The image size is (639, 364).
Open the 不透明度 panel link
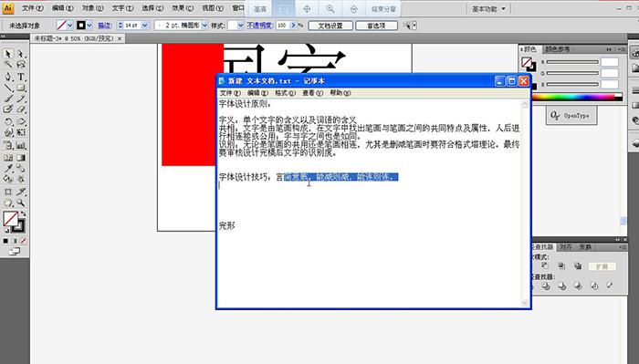click(259, 26)
